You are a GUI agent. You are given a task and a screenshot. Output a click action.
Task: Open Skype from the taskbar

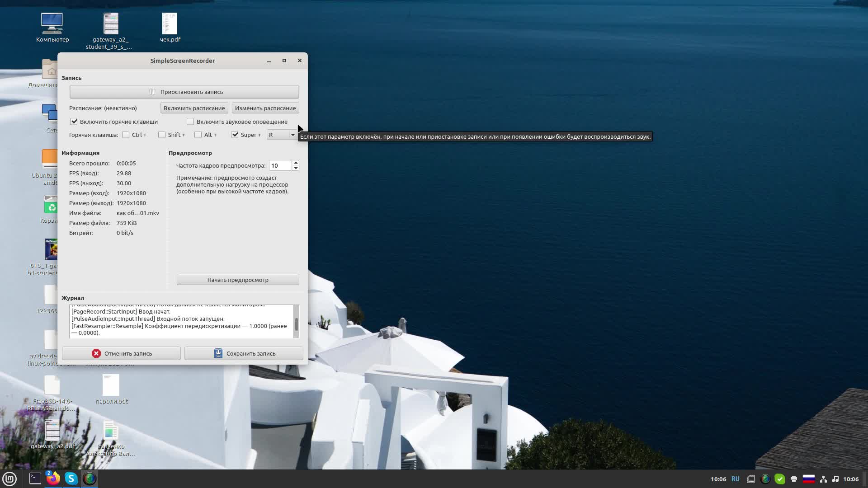(x=71, y=479)
